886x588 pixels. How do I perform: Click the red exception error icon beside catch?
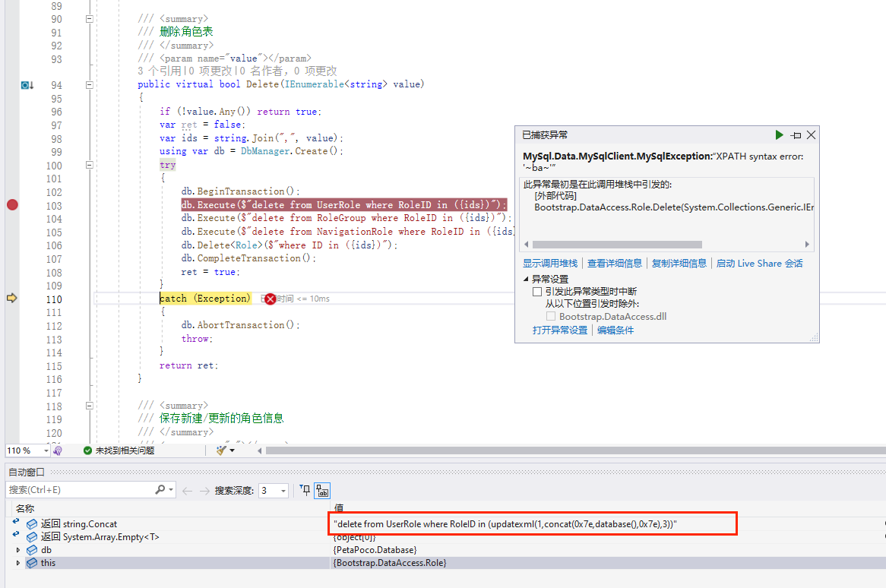click(270, 299)
